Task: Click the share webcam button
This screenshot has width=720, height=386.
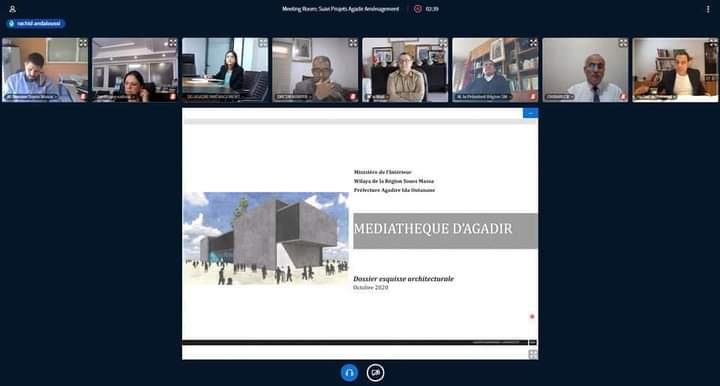Action: coord(375,373)
